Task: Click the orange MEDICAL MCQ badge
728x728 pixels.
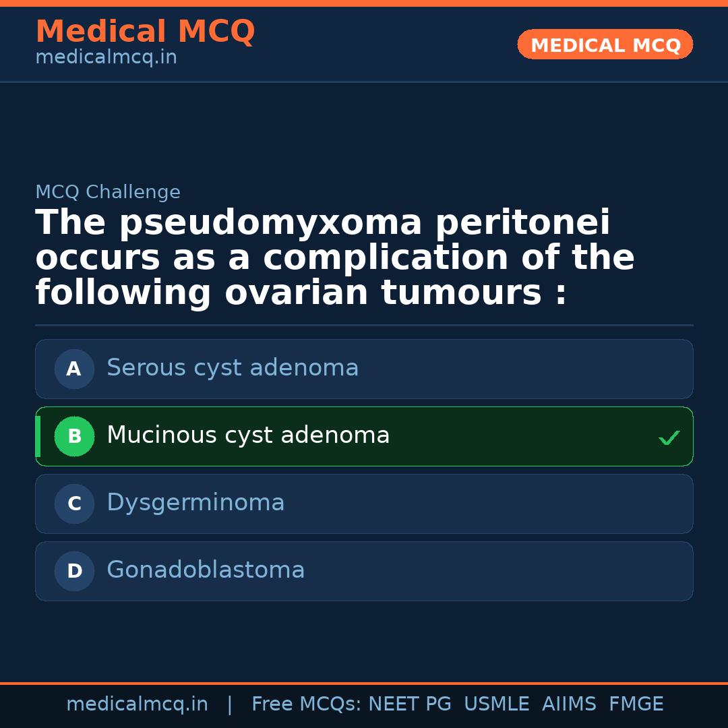Action: pyautogui.click(x=605, y=44)
